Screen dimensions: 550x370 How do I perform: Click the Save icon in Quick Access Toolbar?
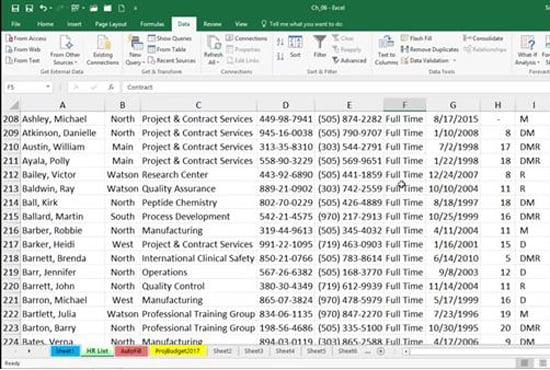tap(15, 8)
